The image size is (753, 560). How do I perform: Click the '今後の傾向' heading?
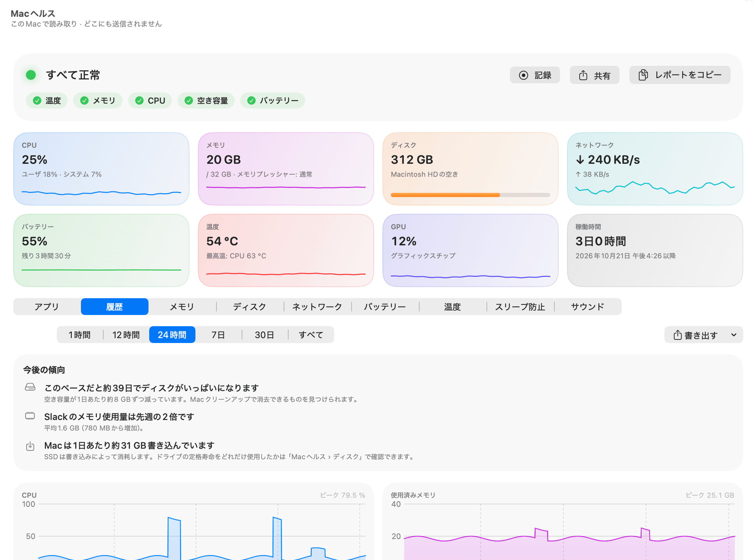coord(44,370)
